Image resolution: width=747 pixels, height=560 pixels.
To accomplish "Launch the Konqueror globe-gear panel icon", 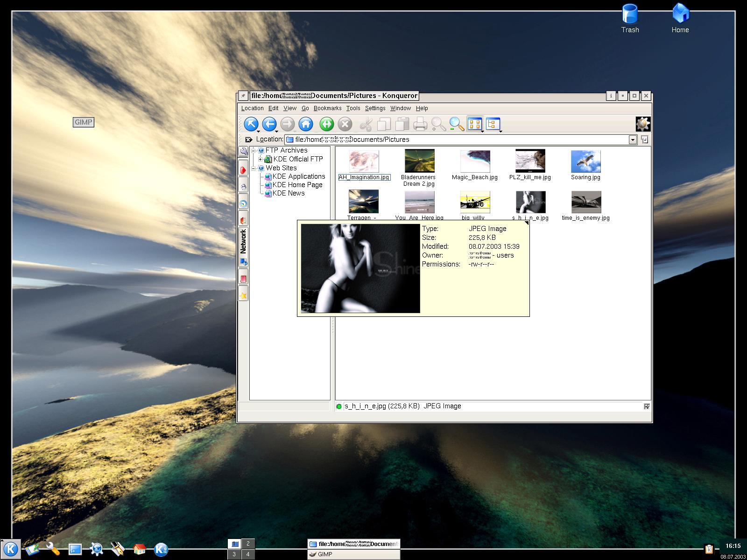I will point(97,549).
